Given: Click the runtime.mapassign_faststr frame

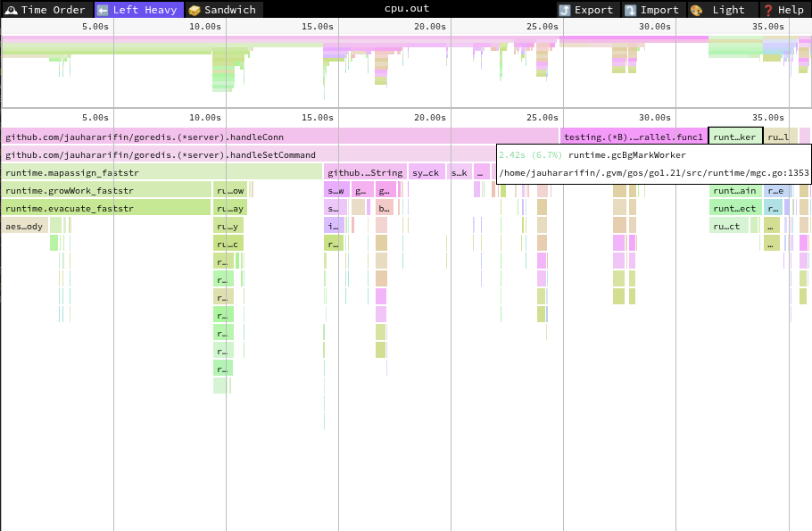Looking at the screenshot, I should pyautogui.click(x=161, y=172).
